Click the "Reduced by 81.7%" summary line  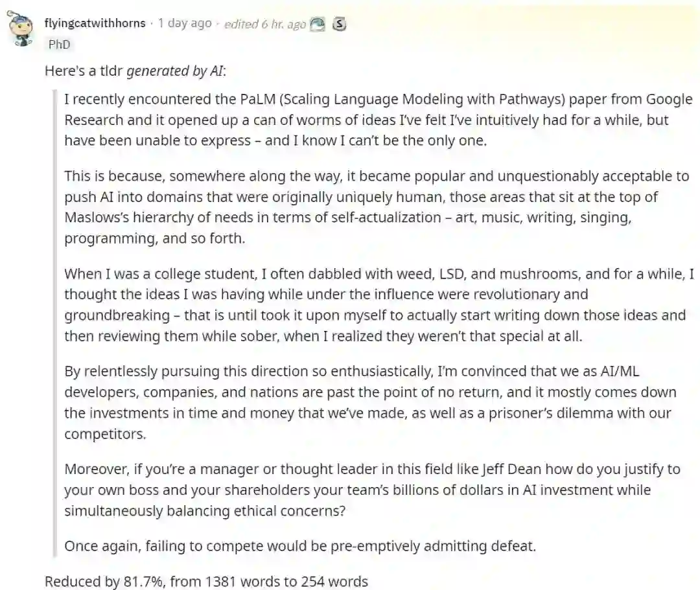[x=103, y=581]
